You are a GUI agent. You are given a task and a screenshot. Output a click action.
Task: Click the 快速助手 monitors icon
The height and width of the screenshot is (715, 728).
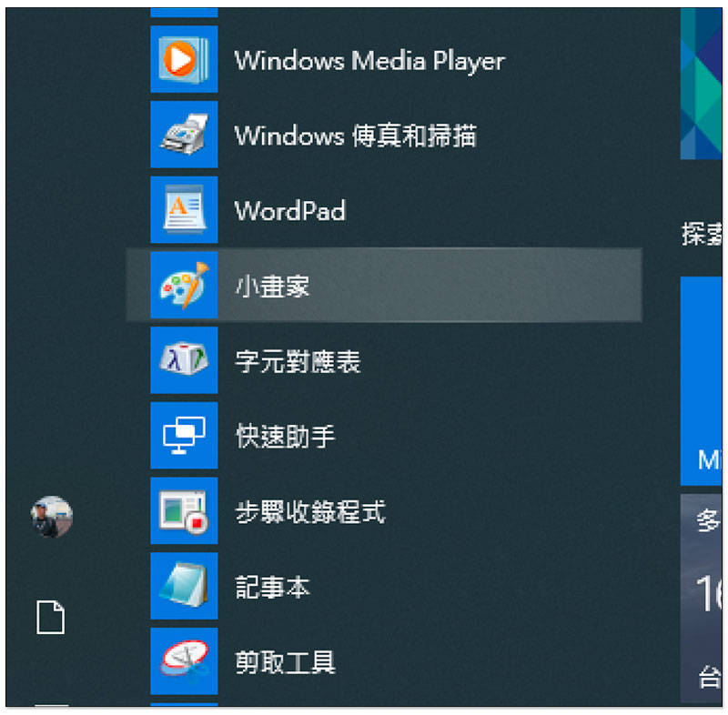184,435
